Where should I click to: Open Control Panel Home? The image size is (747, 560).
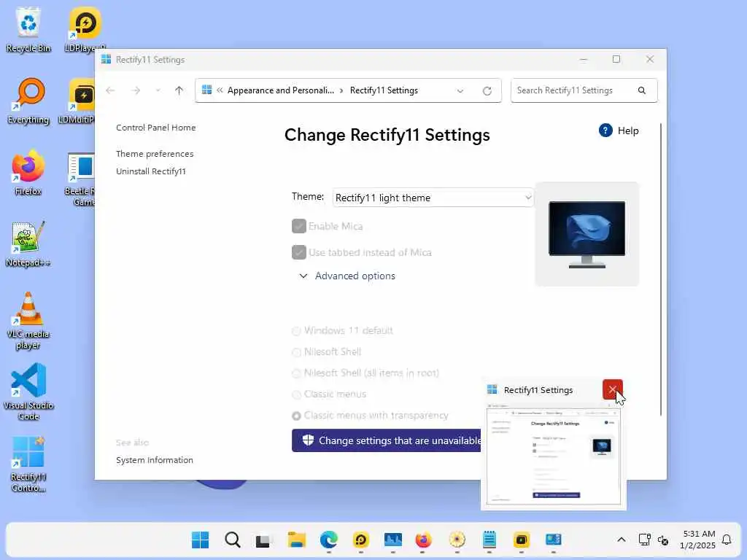coord(156,128)
